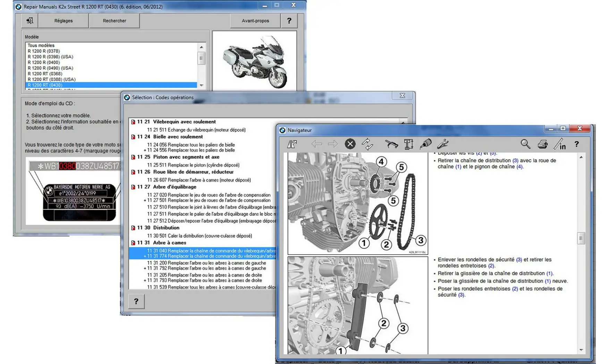Open Réglages in Repair Manuals window

64,21
